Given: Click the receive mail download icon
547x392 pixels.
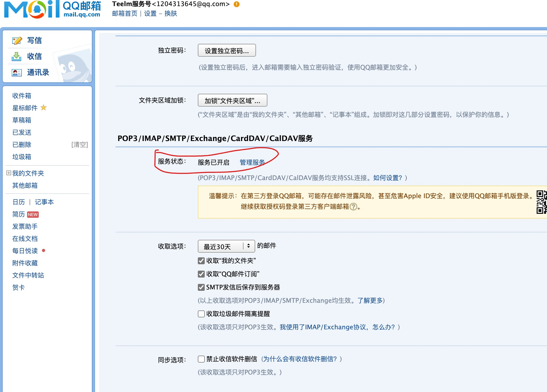Looking at the screenshot, I should tap(16, 56).
